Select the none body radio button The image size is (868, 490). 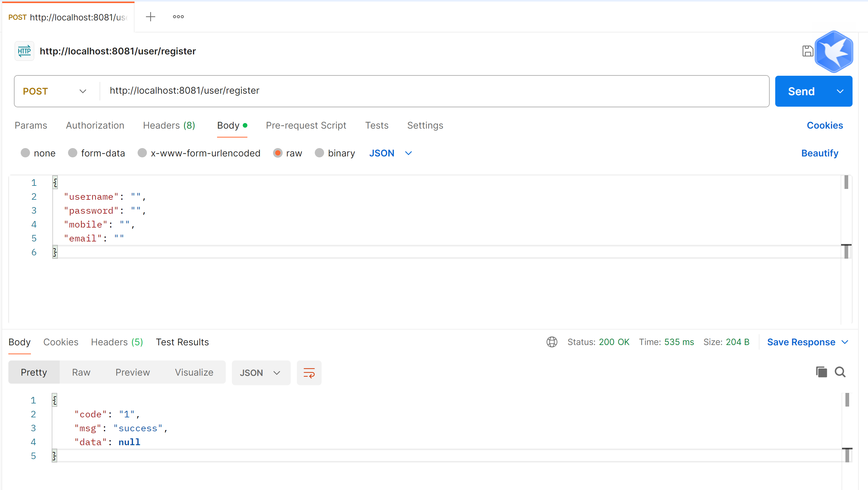[x=25, y=153]
